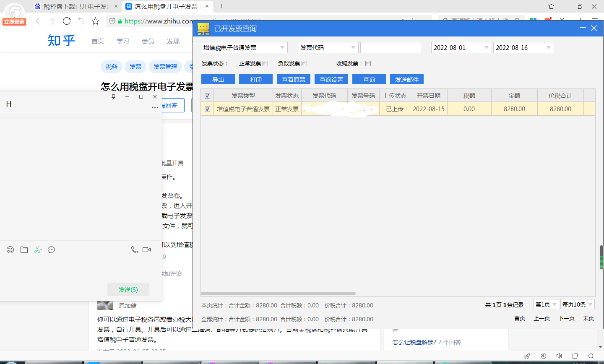The image size is (604, 364).
Task: Click the 税务 topic tag on Zhihu
Action: [x=112, y=67]
